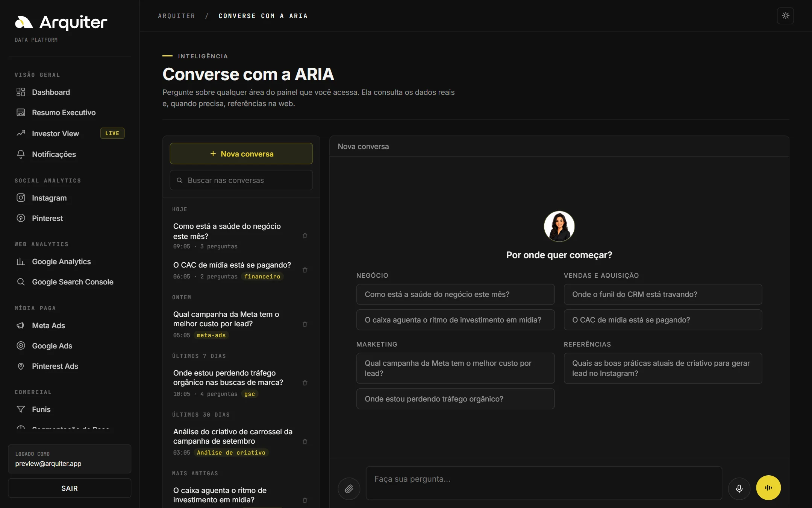Image resolution: width=812 pixels, height=508 pixels.
Task: Click ARQUITER breadcrumb link
Action: click(x=177, y=16)
